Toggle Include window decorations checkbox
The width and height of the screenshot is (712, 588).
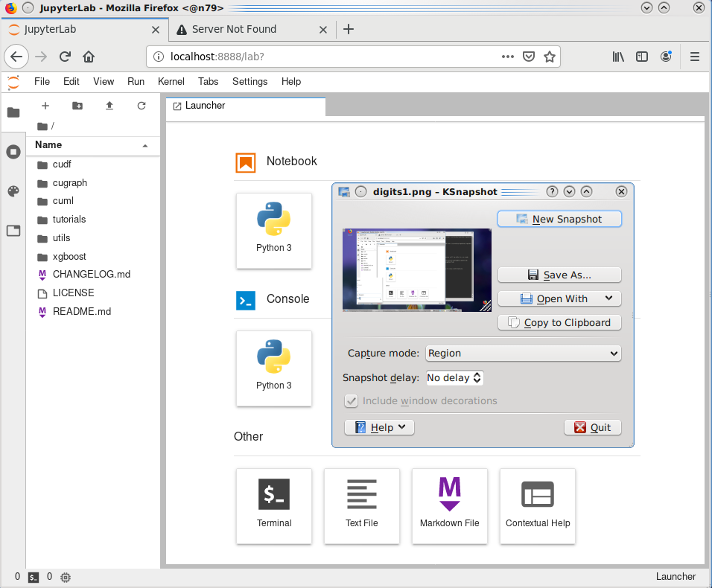[x=351, y=401]
